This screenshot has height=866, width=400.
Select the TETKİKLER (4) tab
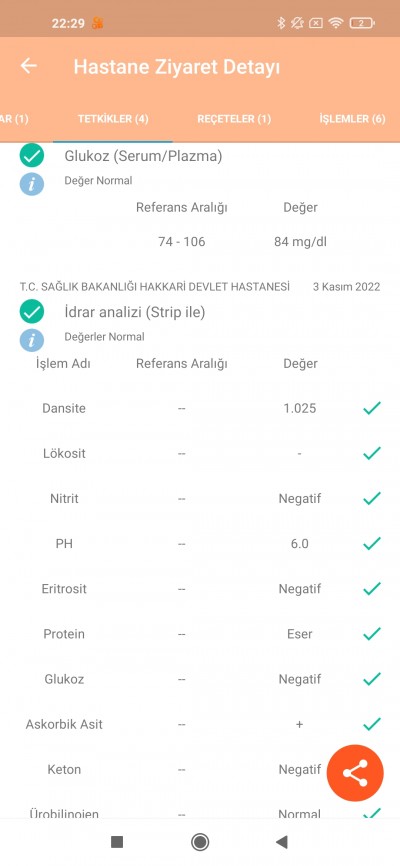(113, 119)
